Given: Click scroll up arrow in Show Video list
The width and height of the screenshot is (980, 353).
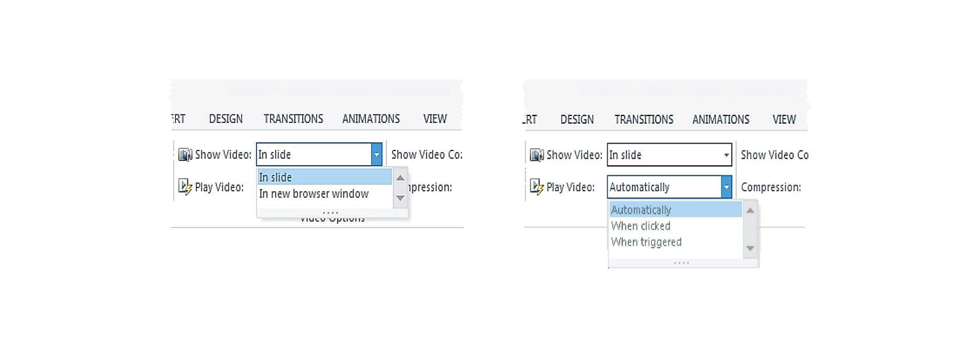Looking at the screenshot, I should [400, 178].
